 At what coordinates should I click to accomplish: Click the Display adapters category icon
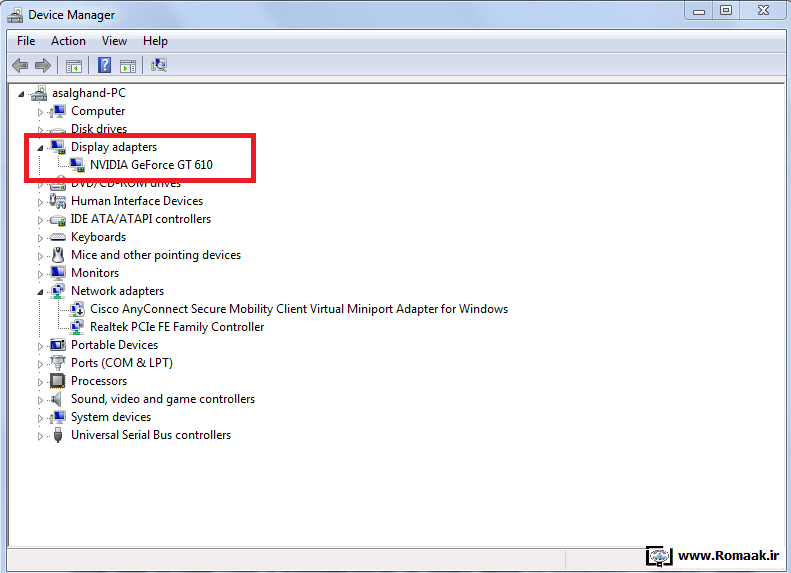(58, 147)
